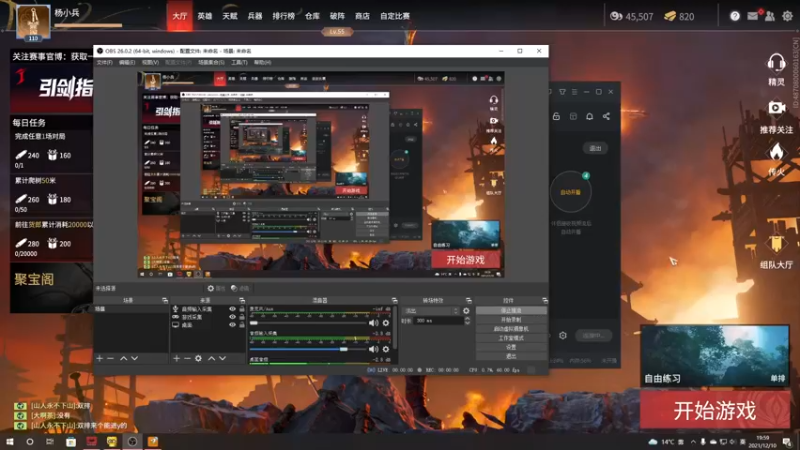Viewport: 800px width, 450px height.
Task: Click the red 开始游戏 start game button
Action: click(x=715, y=410)
